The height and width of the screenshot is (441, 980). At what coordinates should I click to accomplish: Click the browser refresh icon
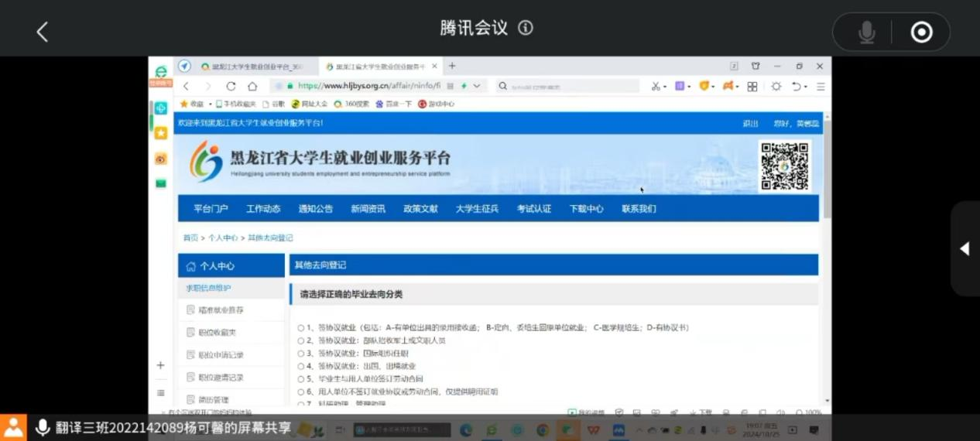(231, 86)
